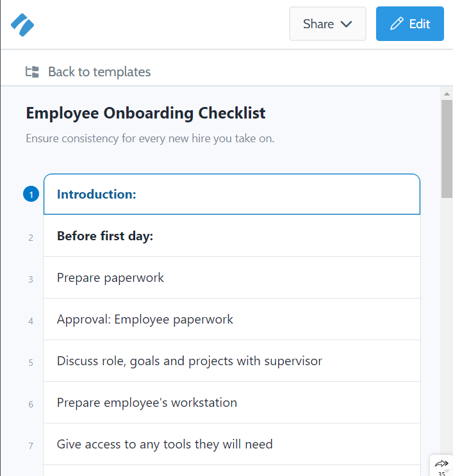The image size is (453, 476).
Task: Click the Employee Onboarding Checklist title
Action: (x=145, y=113)
